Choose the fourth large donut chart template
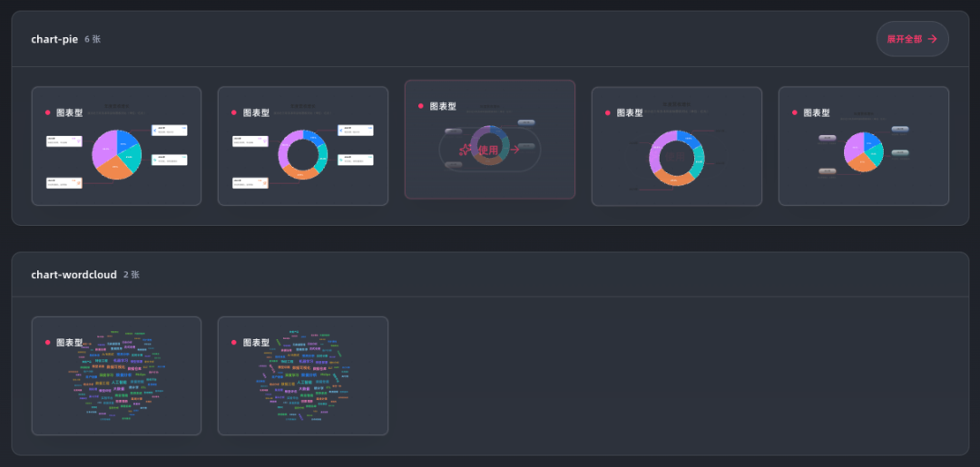This screenshot has width=980, height=467. [676, 146]
